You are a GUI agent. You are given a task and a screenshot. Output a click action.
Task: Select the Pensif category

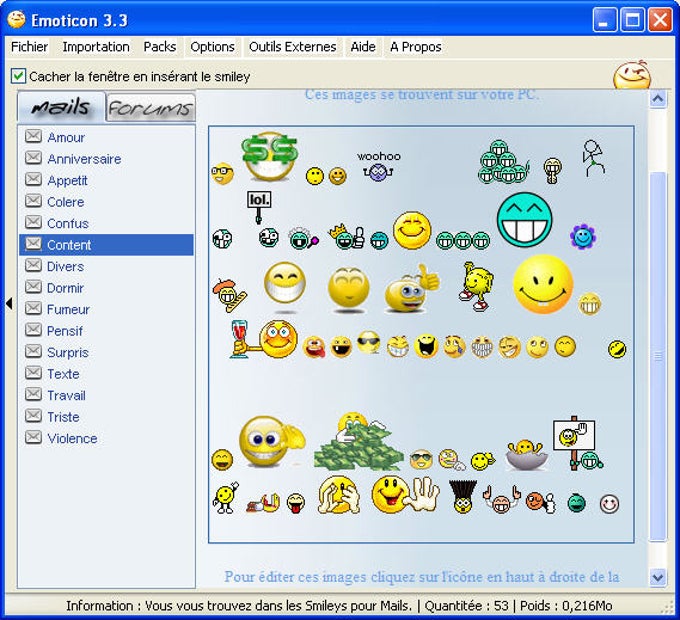click(106, 331)
